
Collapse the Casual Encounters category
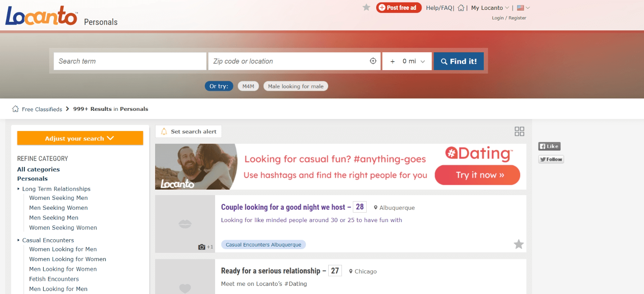point(18,240)
